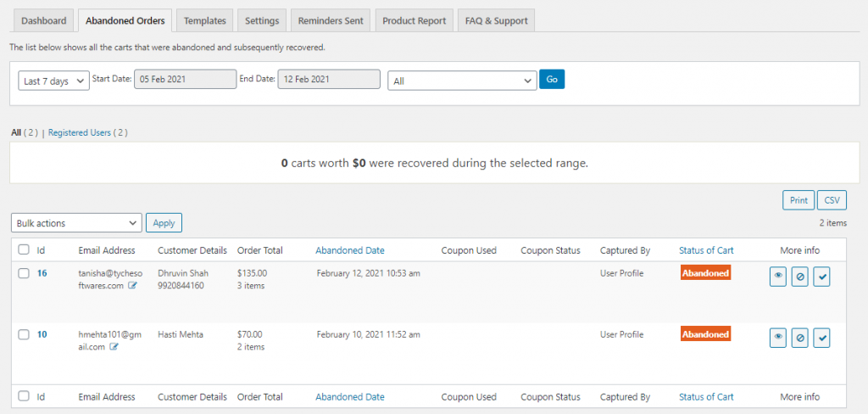This screenshot has height=414, width=868.
Task: View details of cart 16 via eye icon
Action: 778,277
